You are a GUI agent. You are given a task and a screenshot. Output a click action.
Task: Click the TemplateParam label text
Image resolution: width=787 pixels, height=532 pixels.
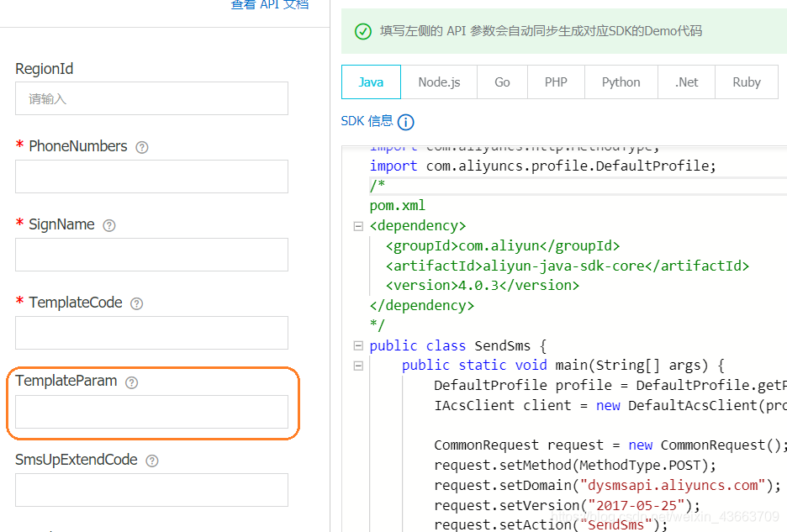[x=66, y=381]
